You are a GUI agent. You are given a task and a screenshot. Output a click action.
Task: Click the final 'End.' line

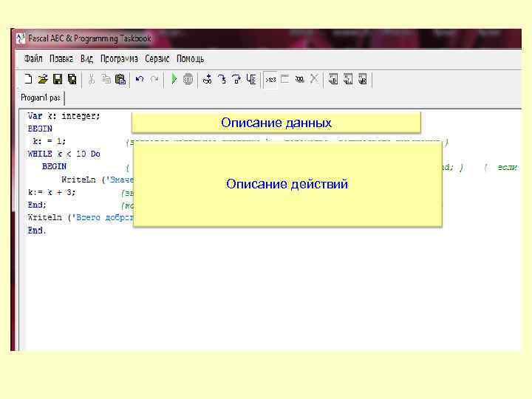pos(36,231)
